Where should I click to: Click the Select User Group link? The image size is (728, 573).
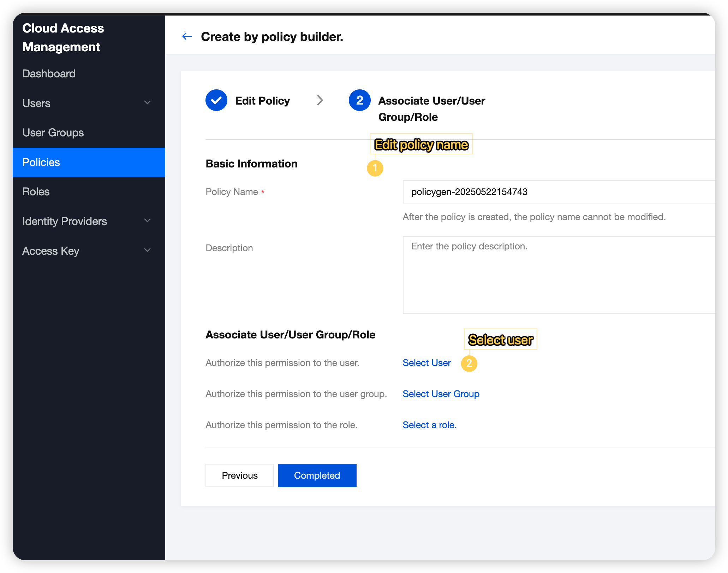click(441, 394)
